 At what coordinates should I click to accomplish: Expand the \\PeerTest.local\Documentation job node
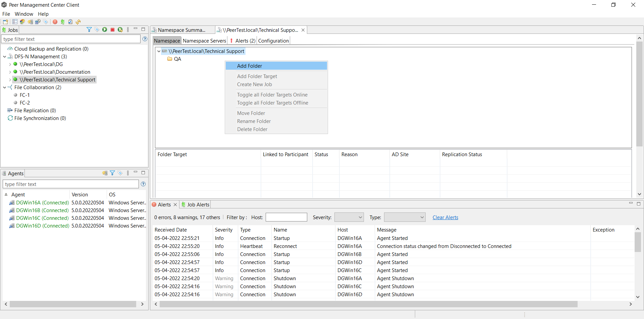[10, 72]
